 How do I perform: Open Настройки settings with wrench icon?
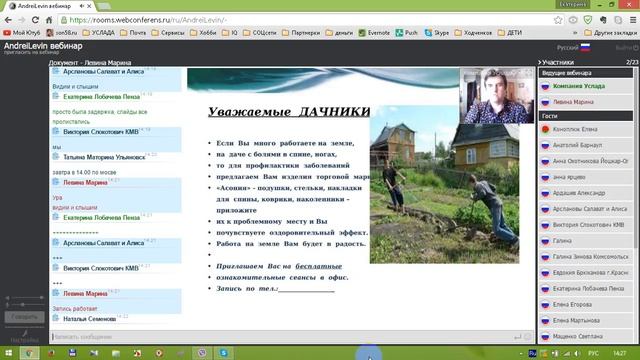(x=24, y=336)
